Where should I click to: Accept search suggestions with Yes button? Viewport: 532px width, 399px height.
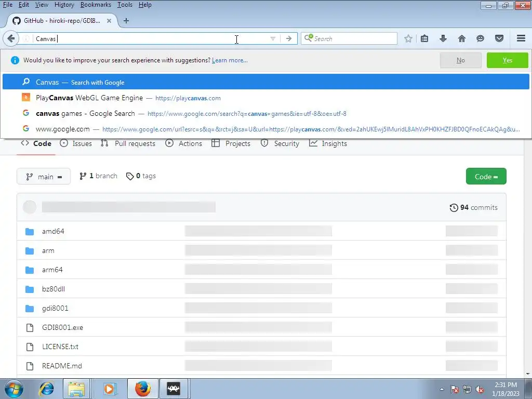click(507, 60)
